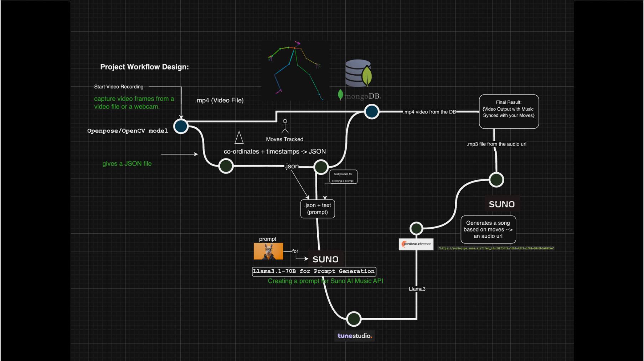Select the blue node before mp4 video from the DB

[372, 112]
